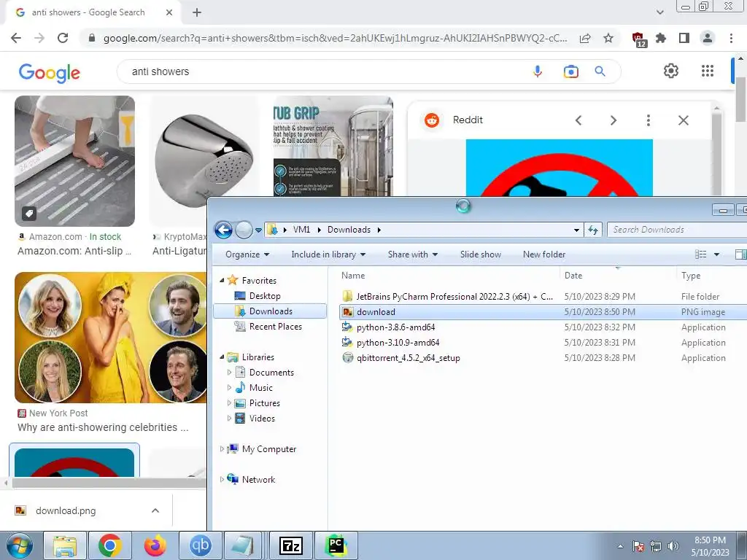Show previous image in Reddit preview panel
Image resolution: width=747 pixels, height=560 pixels.
[578, 120]
